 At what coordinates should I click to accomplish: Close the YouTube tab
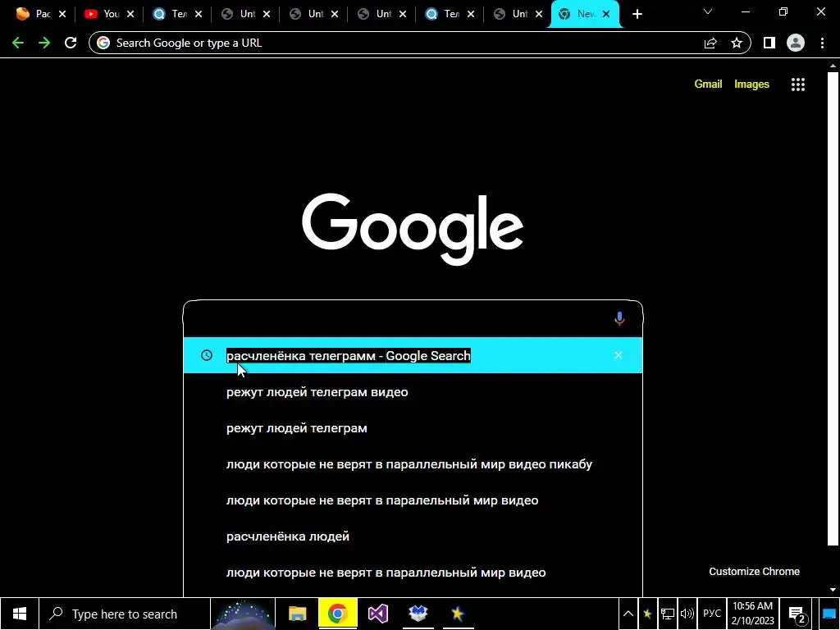pyautogui.click(x=130, y=14)
